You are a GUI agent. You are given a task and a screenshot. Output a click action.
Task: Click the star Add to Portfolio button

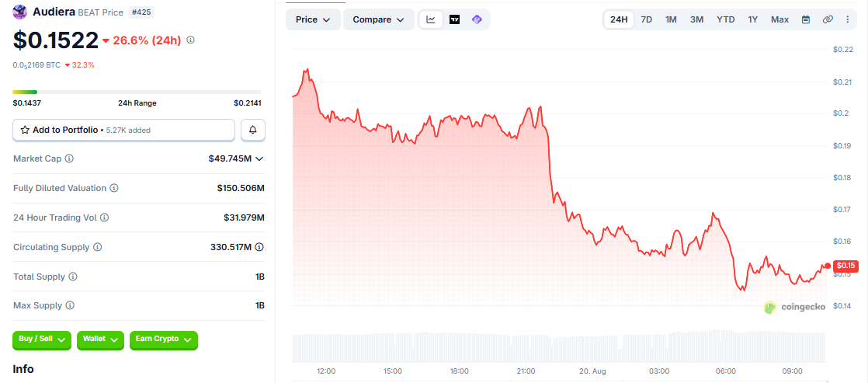[124, 130]
